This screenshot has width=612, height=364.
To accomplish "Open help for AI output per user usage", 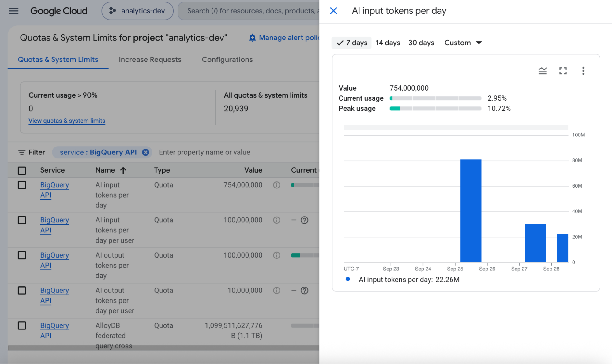I will click(x=304, y=291).
